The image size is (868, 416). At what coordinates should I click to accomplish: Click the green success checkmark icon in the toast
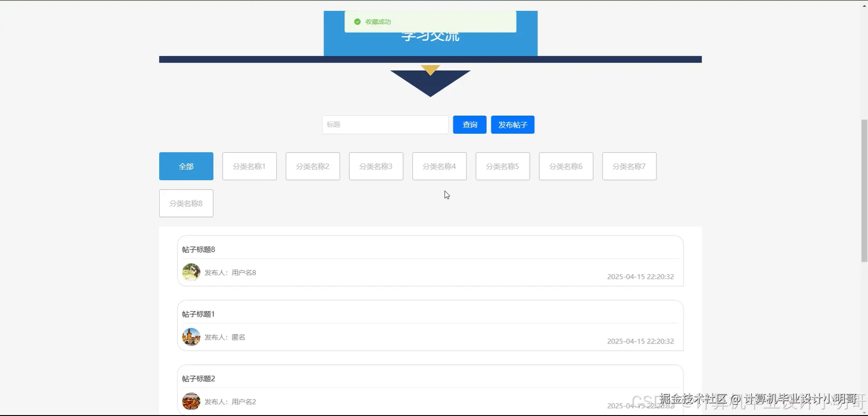point(358,22)
